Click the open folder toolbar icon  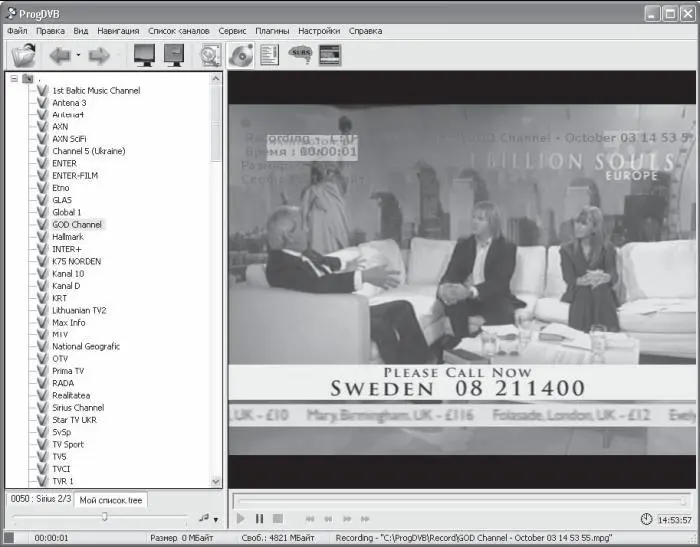tap(22, 55)
